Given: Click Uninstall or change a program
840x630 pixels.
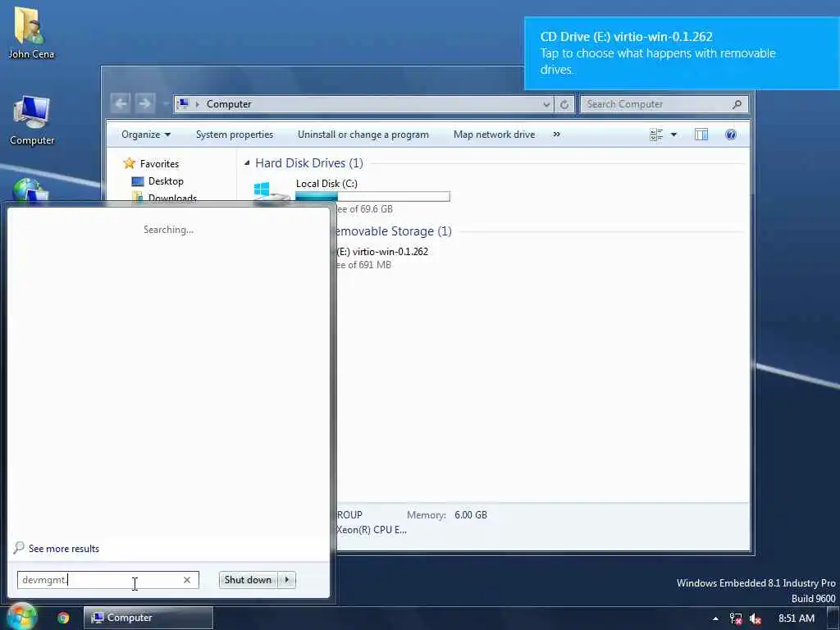Looking at the screenshot, I should pos(363,135).
